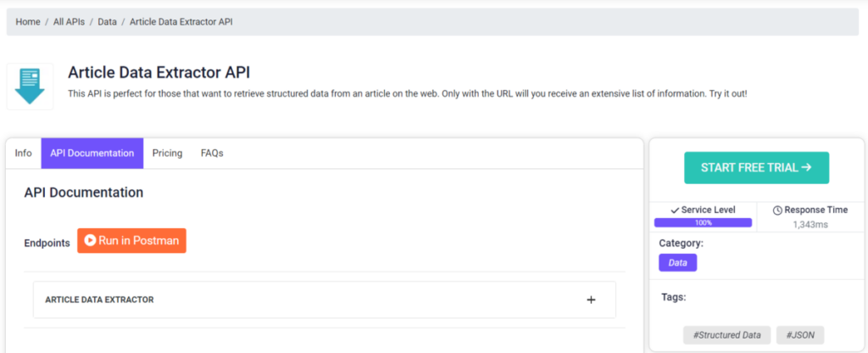This screenshot has width=868, height=353.
Task: Run the endpoints in Postman
Action: [x=131, y=240]
